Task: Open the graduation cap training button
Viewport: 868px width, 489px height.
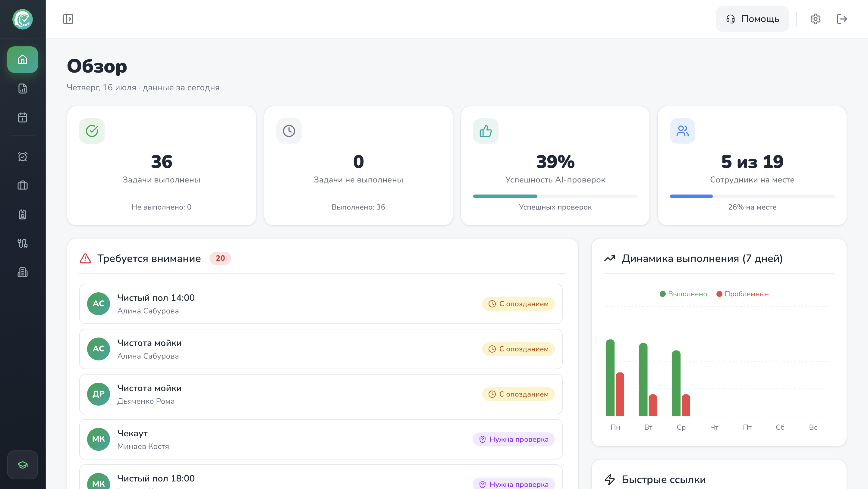Action: pyautogui.click(x=23, y=465)
